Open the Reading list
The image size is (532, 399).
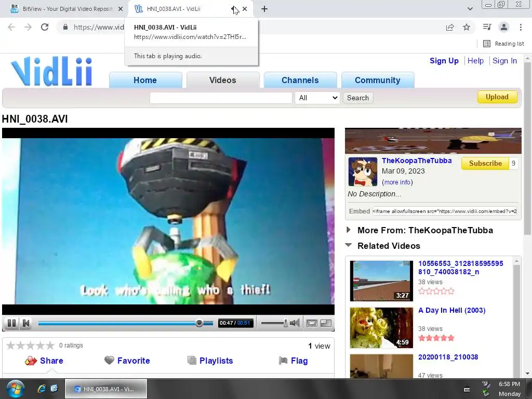[503, 44]
